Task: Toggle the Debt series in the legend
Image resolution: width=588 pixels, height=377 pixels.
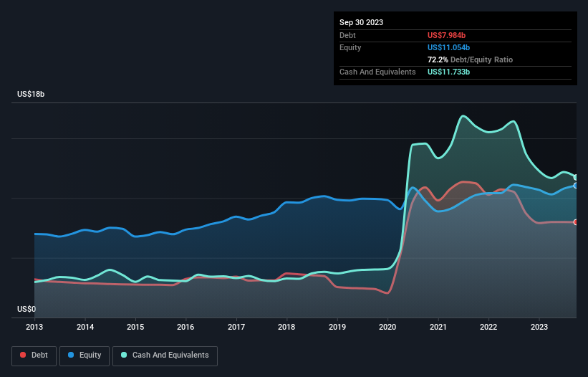Action: (33, 355)
